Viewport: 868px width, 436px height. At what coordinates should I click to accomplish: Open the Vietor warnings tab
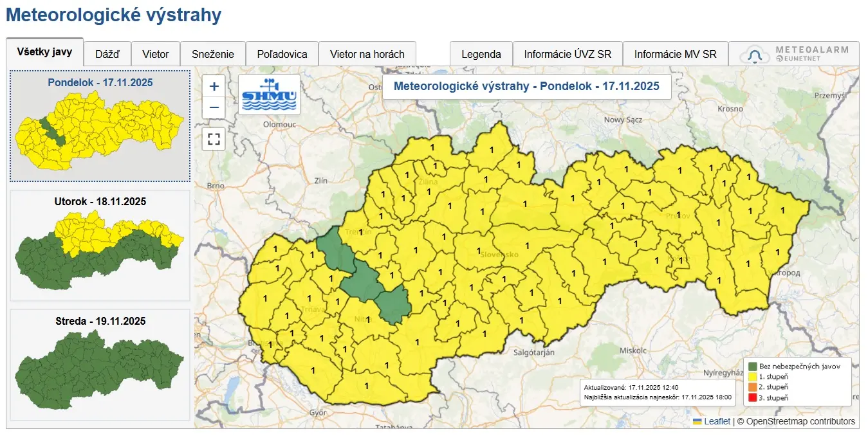[156, 54]
